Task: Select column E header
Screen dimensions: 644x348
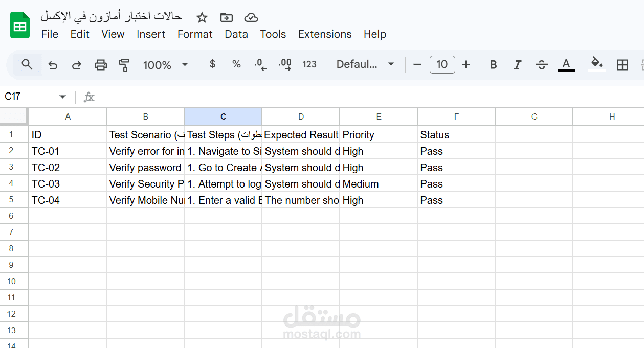Action: pyautogui.click(x=379, y=117)
